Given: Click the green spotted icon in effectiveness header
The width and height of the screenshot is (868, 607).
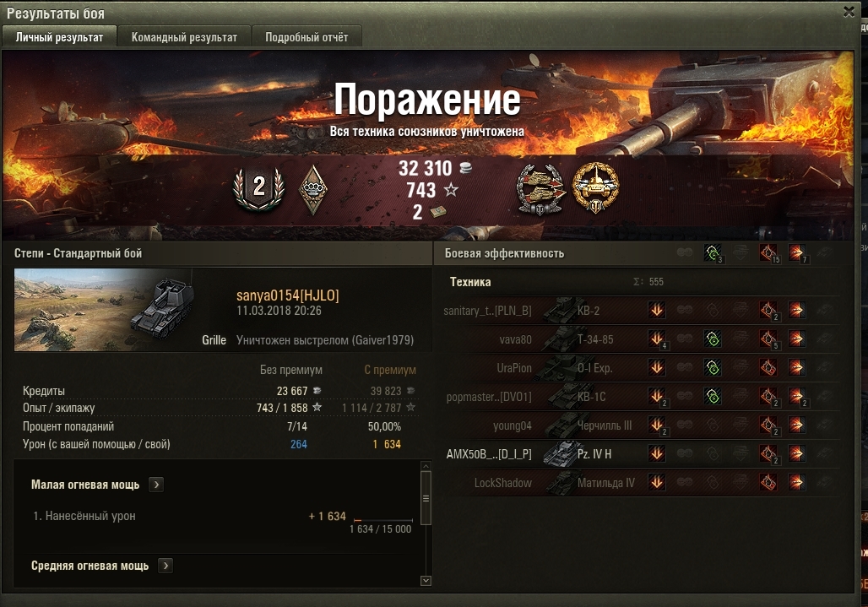Looking at the screenshot, I should click(713, 253).
